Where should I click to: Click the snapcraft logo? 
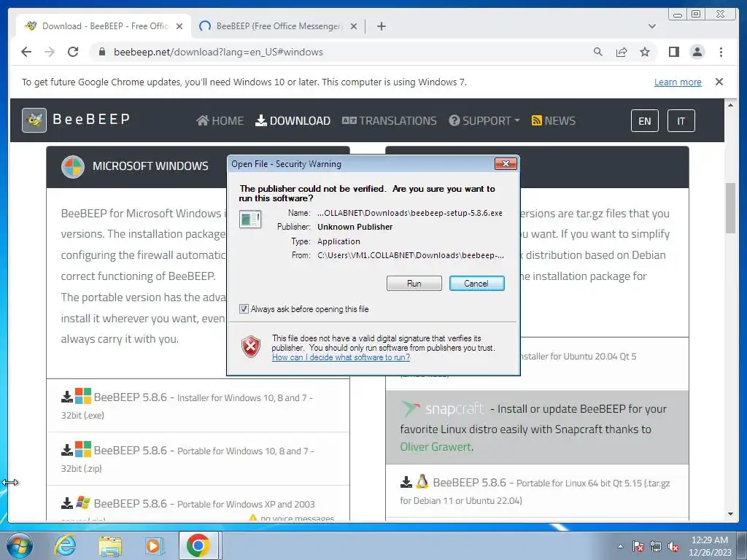point(442,408)
